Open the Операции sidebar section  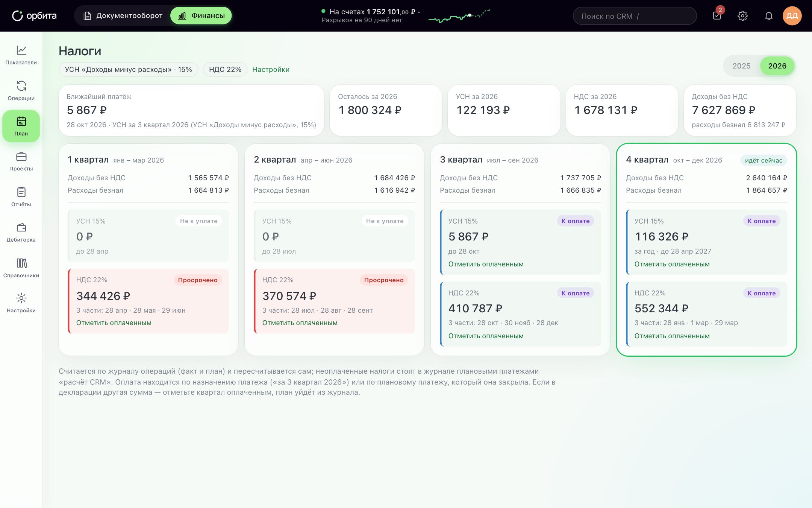pos(21,91)
